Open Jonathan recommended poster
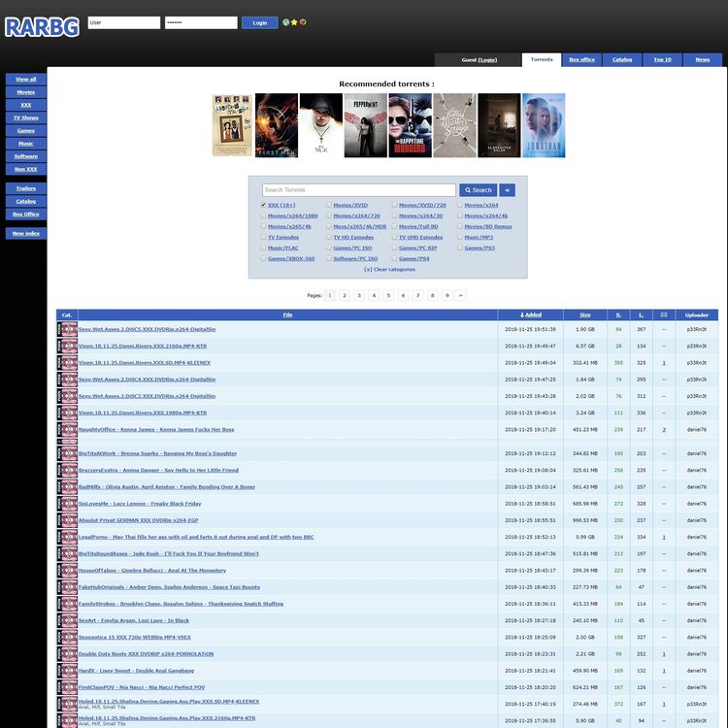Viewport: 728px width, 728px height. tap(545, 125)
